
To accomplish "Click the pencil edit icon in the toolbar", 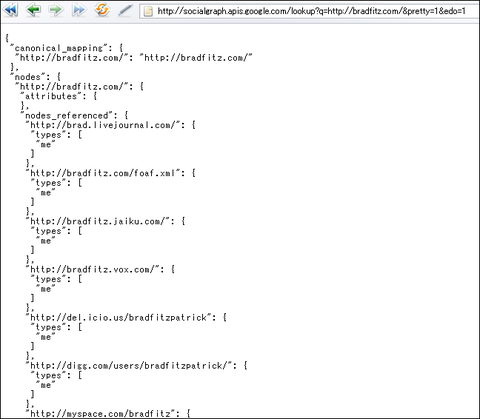I will pos(125,10).
